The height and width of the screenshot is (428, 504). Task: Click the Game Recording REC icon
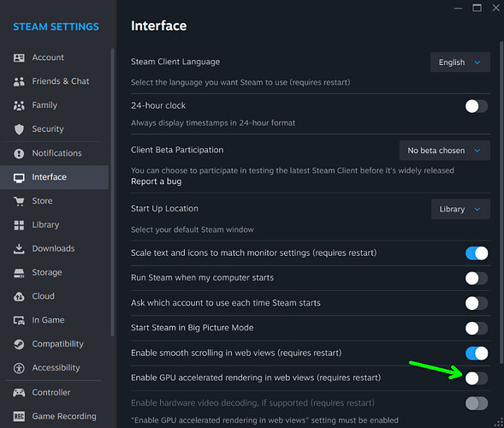[19, 416]
